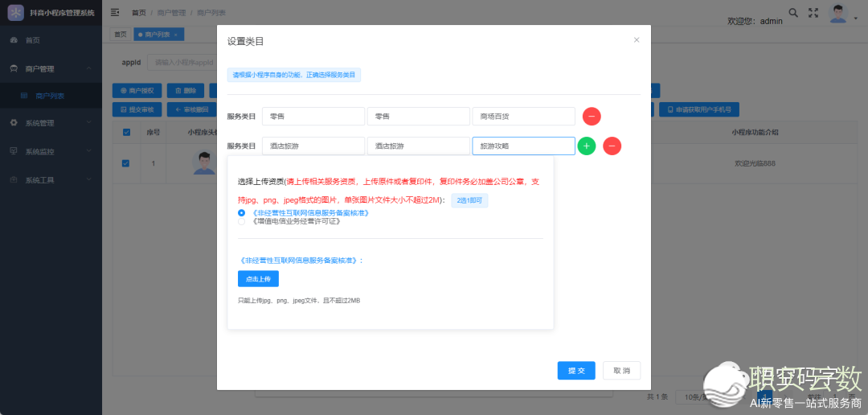
Task: Toggle the checkbox for row 1
Action: 125,163
